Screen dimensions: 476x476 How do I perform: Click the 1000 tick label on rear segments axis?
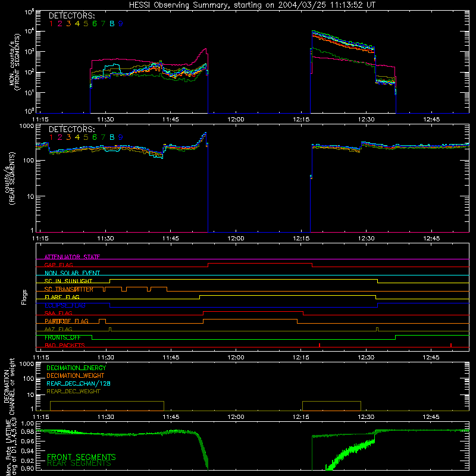click(27, 126)
